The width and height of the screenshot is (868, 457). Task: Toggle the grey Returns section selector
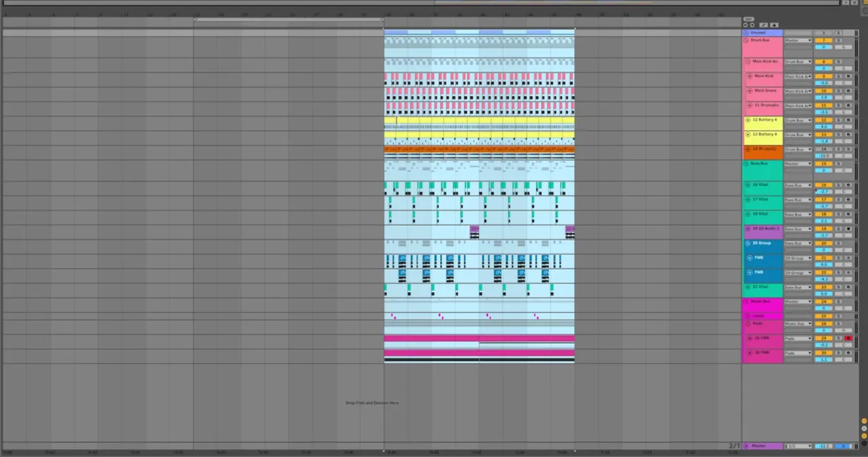click(864, 429)
